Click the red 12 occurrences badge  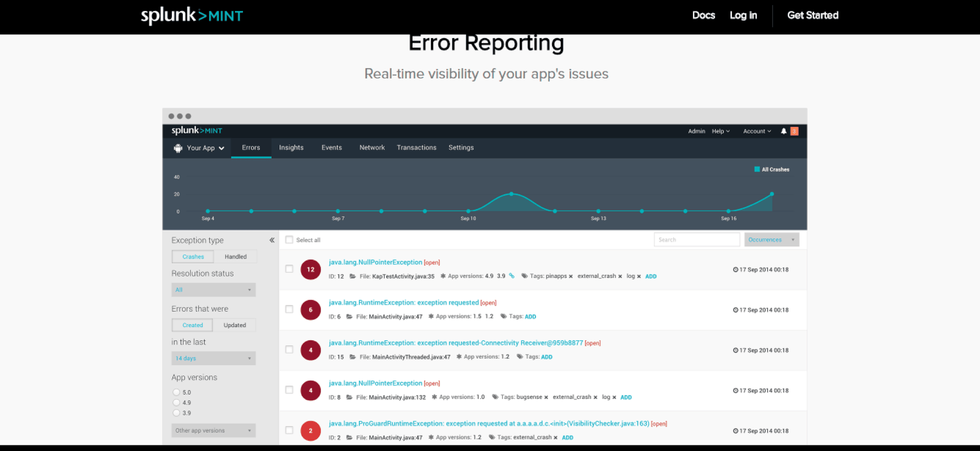pos(311,269)
